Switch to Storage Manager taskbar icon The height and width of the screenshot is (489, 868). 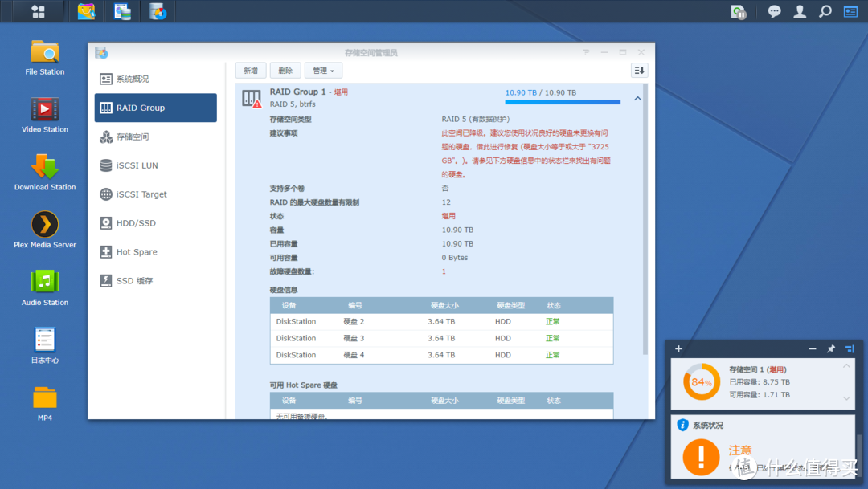[x=158, y=11]
